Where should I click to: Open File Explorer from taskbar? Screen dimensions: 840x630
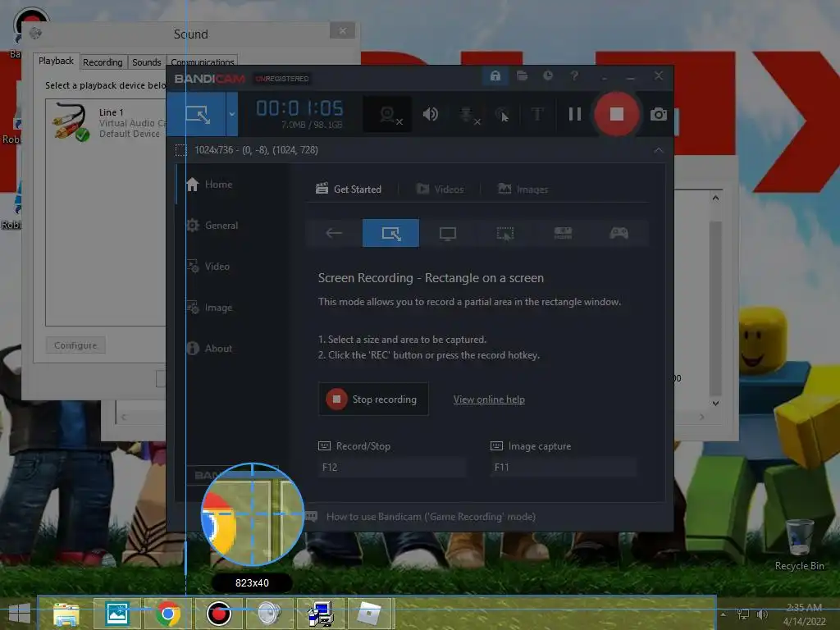tap(66, 614)
